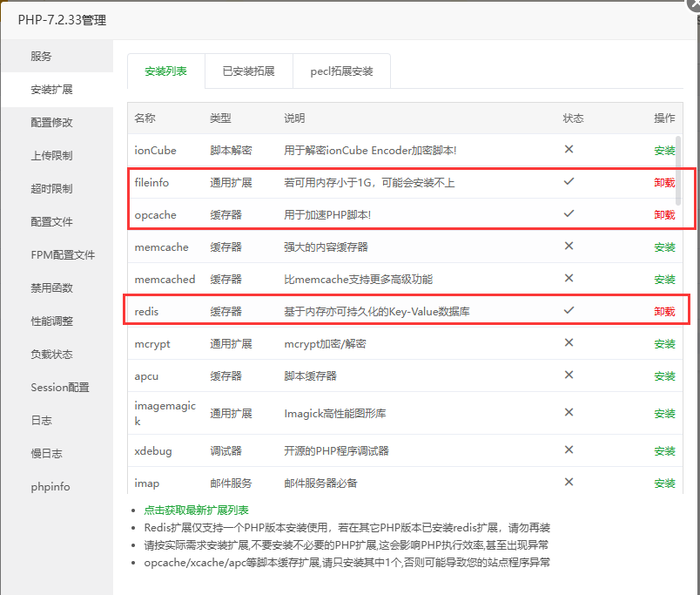The image size is (700, 595).
Task: Uninstall the fileinfo extension via 卸载
Action: point(664,182)
